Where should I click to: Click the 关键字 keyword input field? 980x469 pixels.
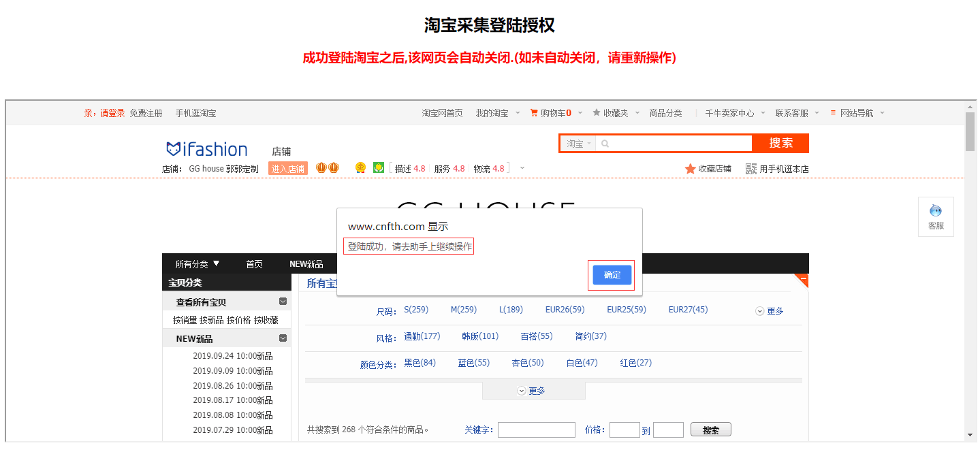pos(537,430)
